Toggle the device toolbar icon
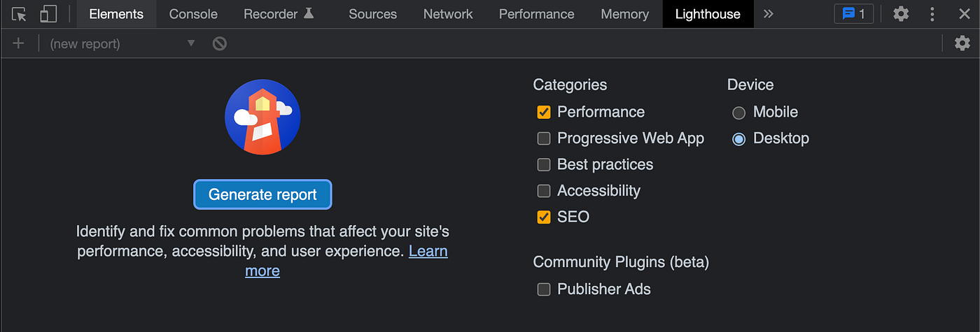Viewport: 980px width, 332px height. pyautogui.click(x=48, y=14)
